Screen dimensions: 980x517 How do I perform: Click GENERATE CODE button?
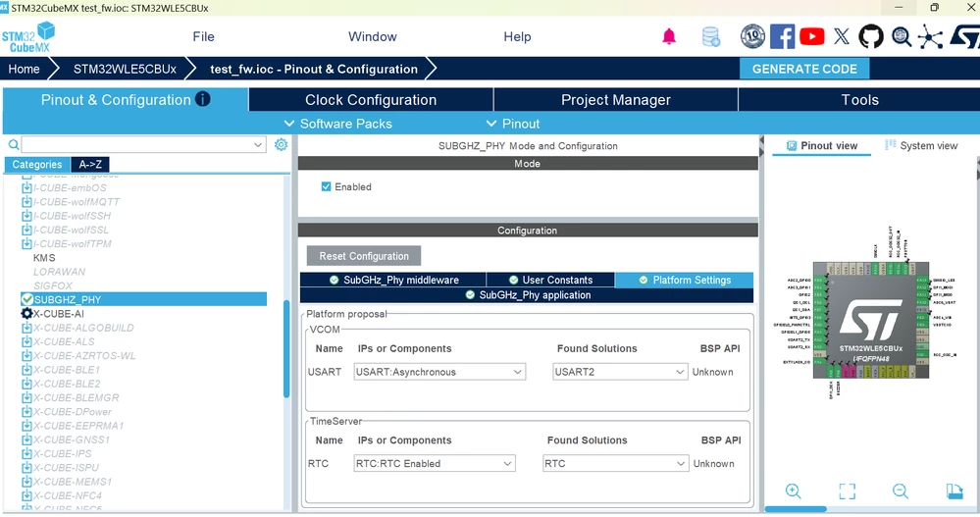[x=804, y=69]
